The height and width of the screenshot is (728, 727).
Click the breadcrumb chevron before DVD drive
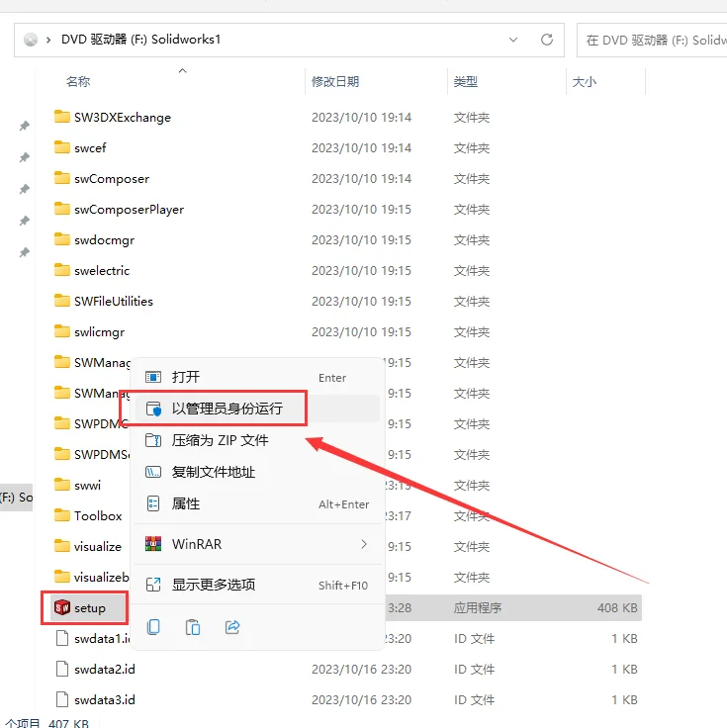point(48,41)
